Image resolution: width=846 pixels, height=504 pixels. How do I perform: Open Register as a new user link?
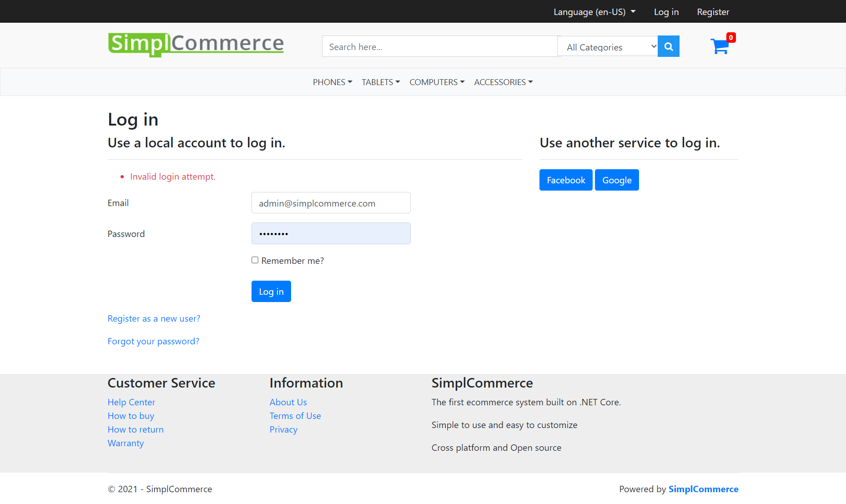click(x=154, y=319)
